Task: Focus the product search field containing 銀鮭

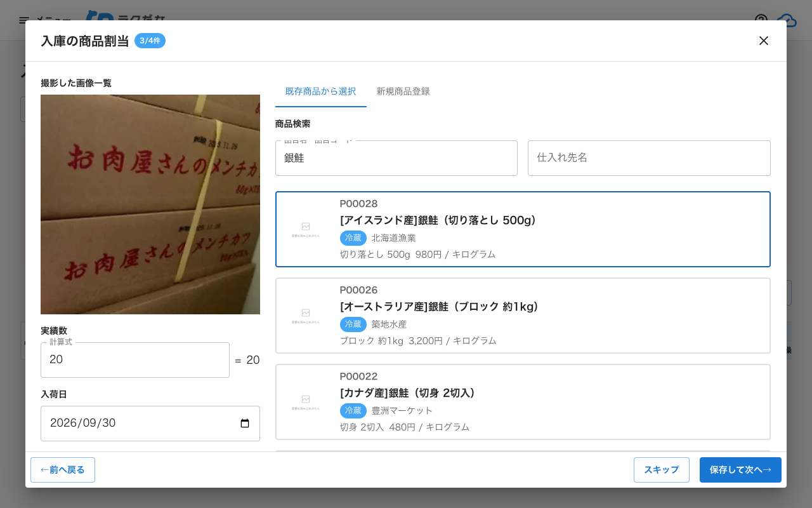Action: [396, 158]
